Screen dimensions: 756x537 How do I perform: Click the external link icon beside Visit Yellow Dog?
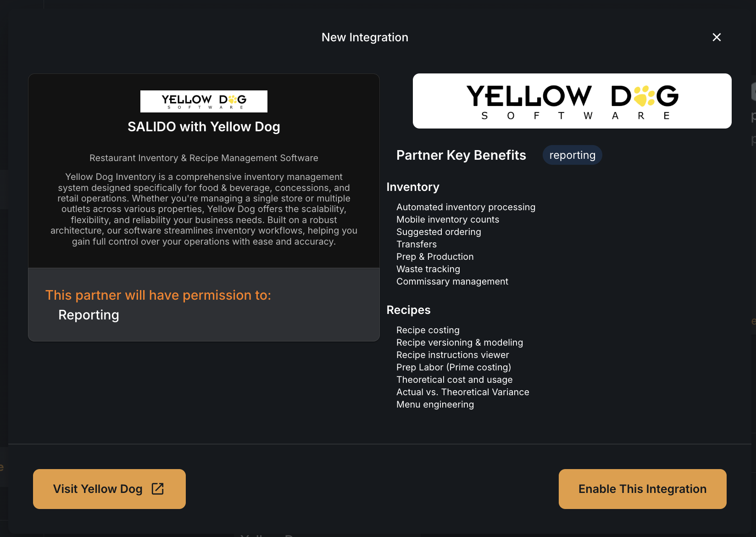coord(157,489)
